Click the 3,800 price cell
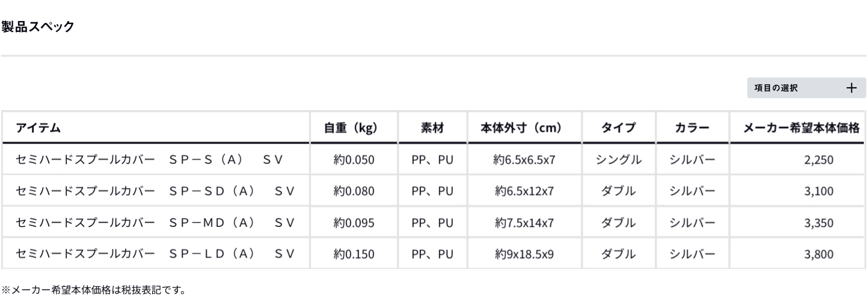 coord(819,254)
